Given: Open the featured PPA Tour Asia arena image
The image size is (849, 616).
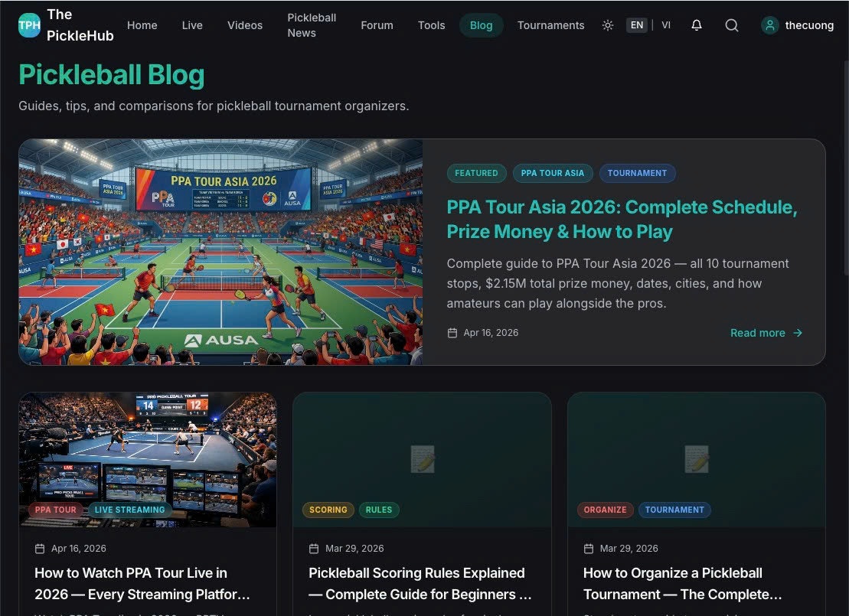Looking at the screenshot, I should point(220,252).
